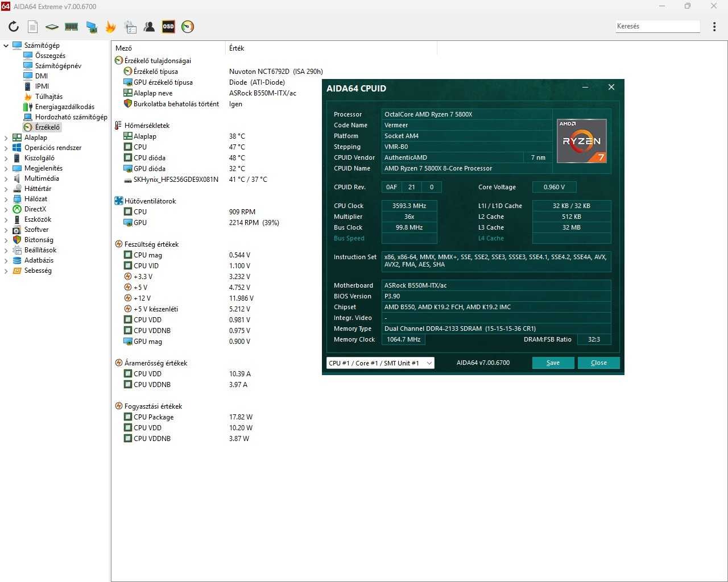
Task: Click Burkolatba behatolás történt row
Action: 183,104
